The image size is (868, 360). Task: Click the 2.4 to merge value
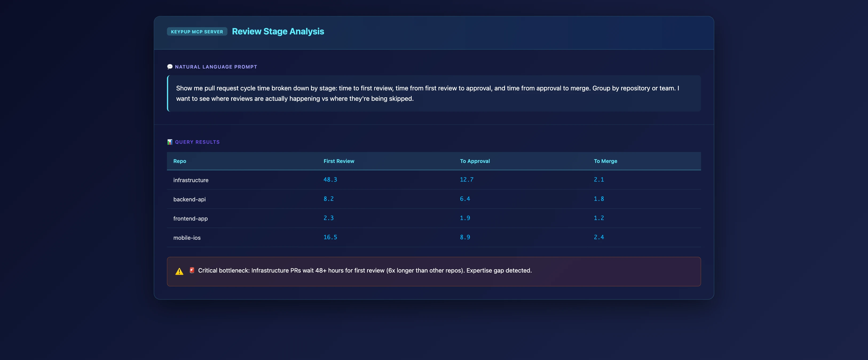point(599,237)
